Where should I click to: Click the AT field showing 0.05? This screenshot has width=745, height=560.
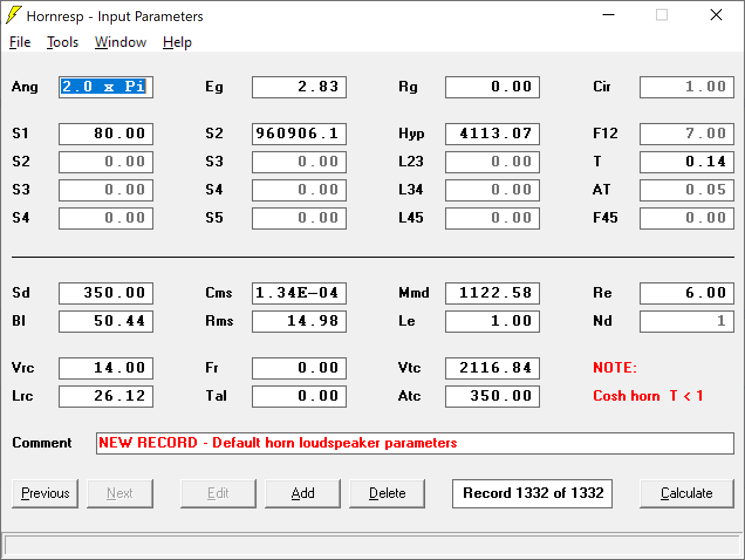(x=687, y=190)
